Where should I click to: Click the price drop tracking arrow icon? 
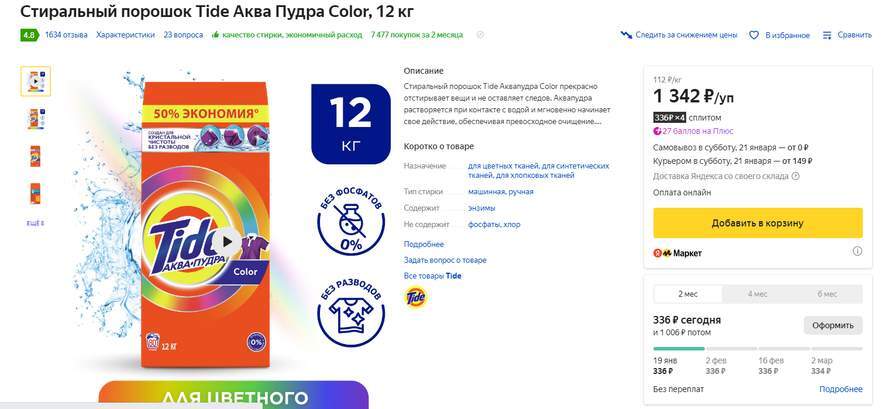tap(626, 35)
